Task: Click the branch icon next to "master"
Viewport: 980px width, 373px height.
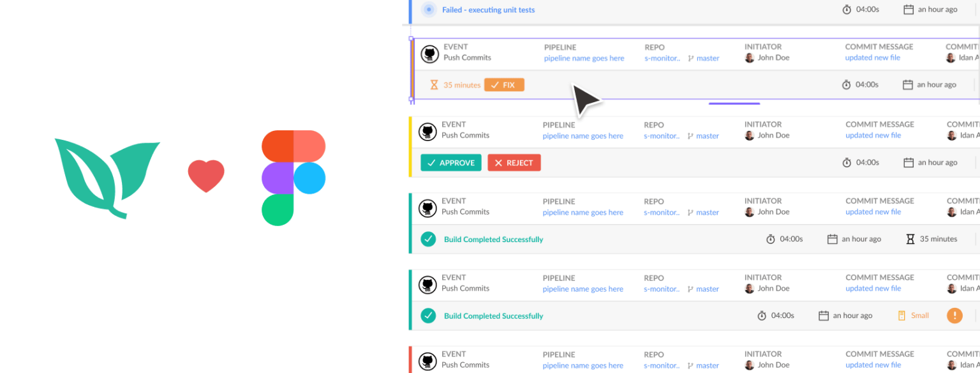Action: tap(692, 57)
